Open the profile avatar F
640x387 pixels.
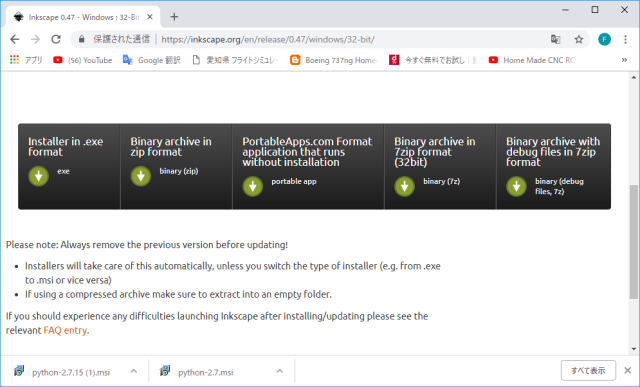click(604, 39)
